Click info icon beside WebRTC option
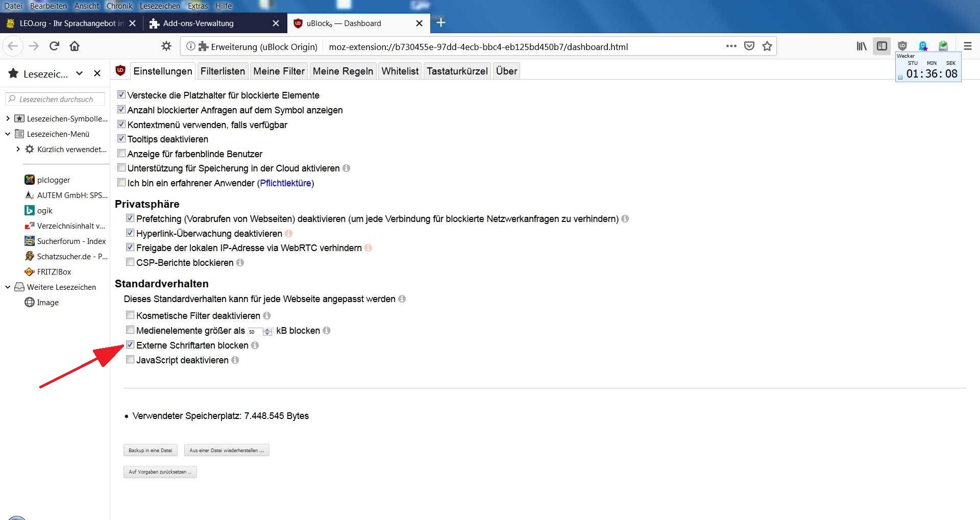Screen dimensions: 980x520 click(x=368, y=248)
